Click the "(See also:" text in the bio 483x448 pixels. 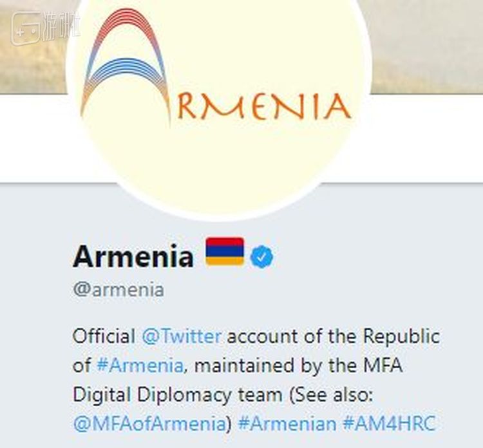(x=331, y=395)
